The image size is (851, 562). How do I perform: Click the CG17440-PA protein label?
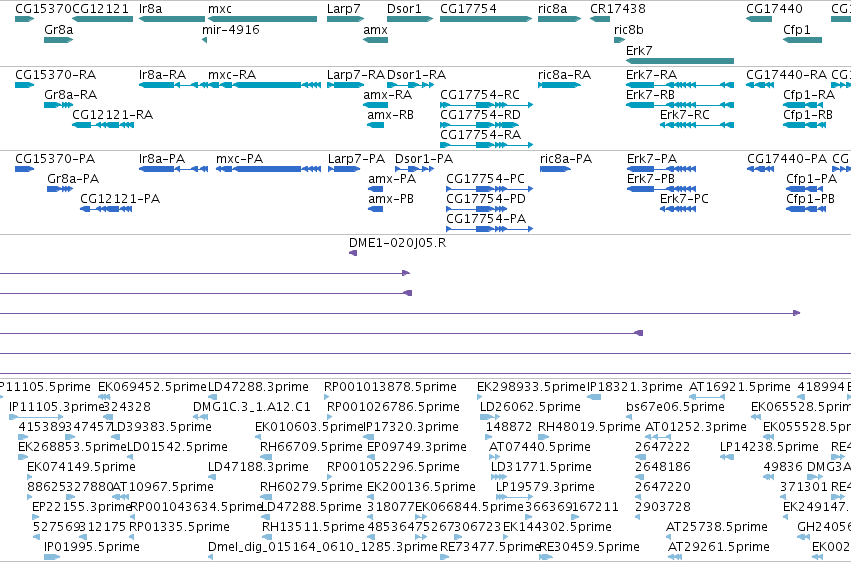pyautogui.click(x=787, y=159)
